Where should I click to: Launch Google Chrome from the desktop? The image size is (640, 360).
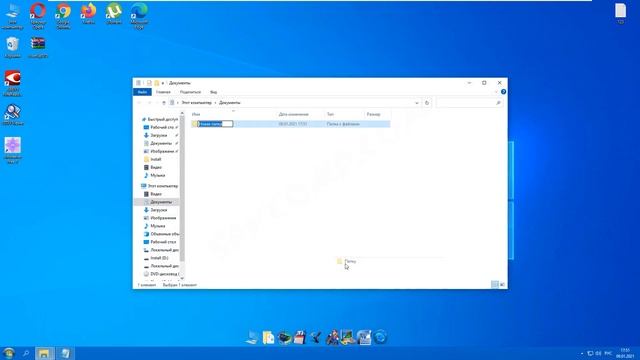click(x=63, y=16)
